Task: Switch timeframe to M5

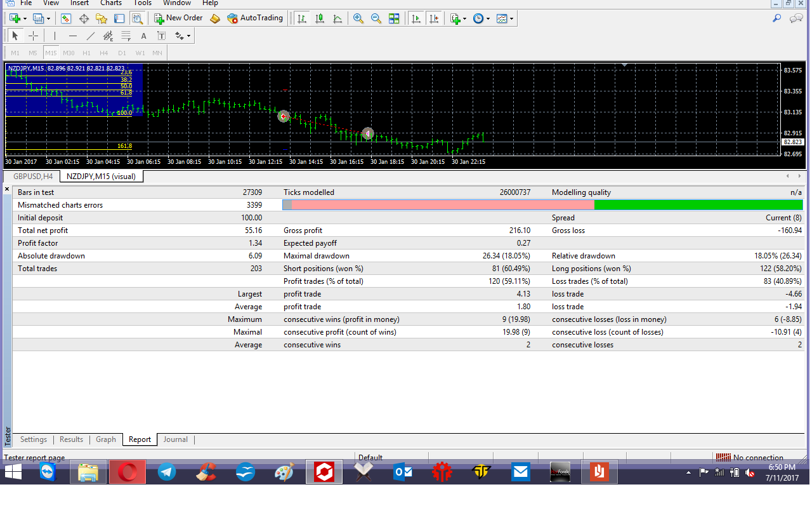Action: click(x=33, y=53)
